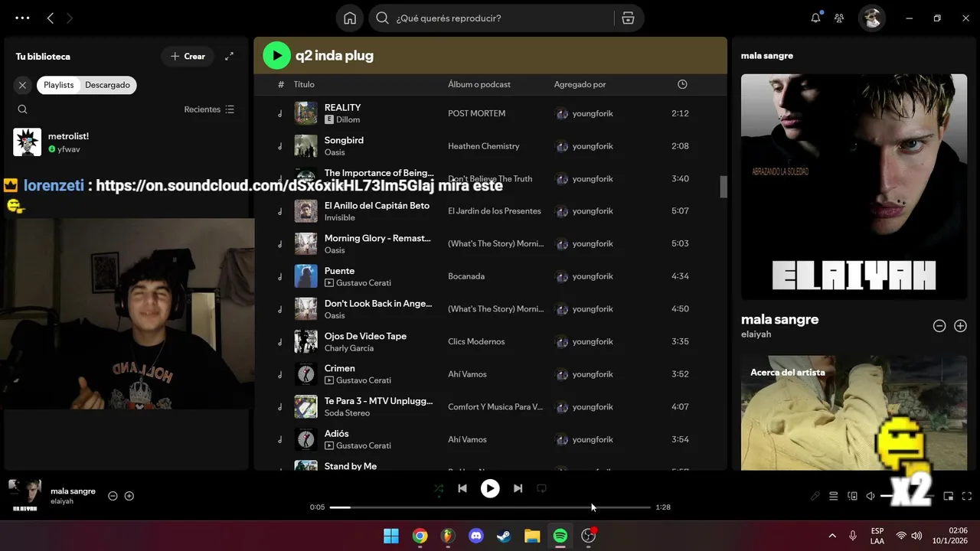Viewport: 980px width, 551px height.
Task: Open the Bocanada album link
Action: click(466, 276)
